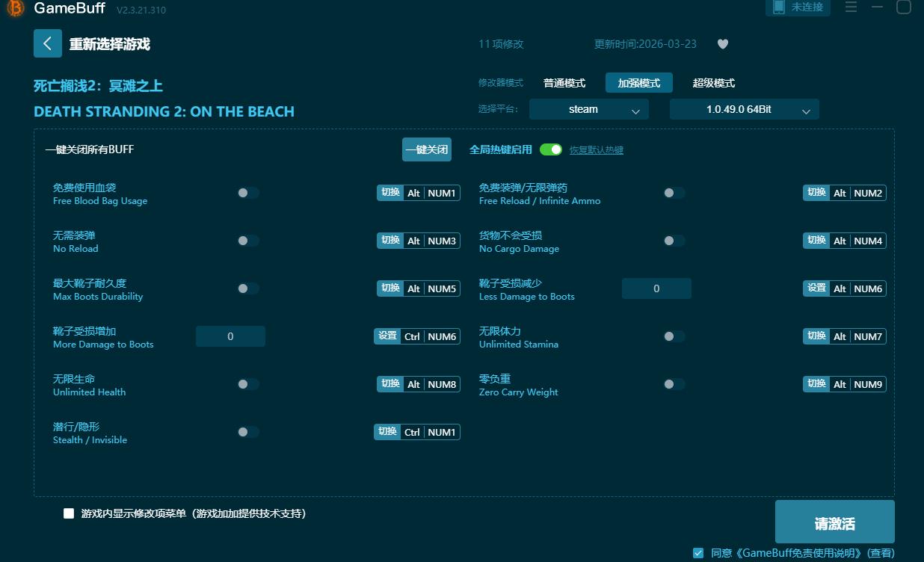Click the More Damage to Boots value field

tap(230, 336)
